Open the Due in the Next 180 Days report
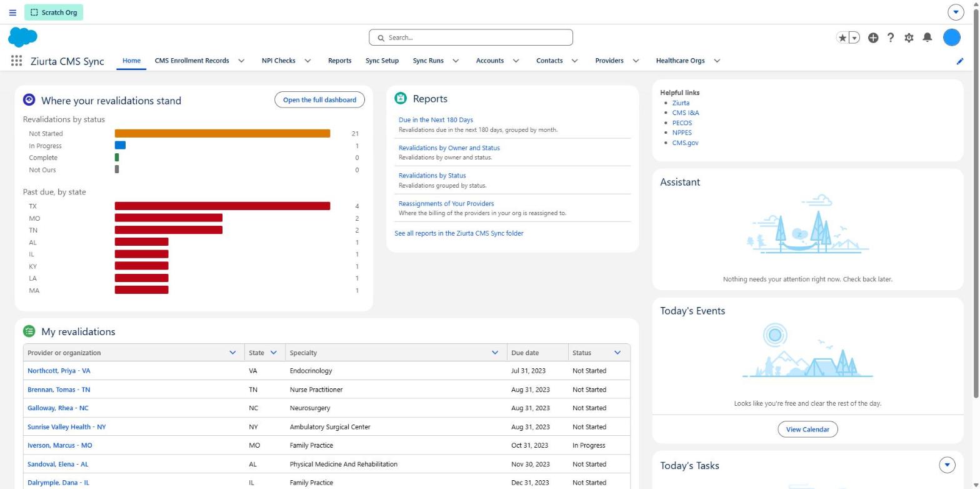 coord(436,119)
